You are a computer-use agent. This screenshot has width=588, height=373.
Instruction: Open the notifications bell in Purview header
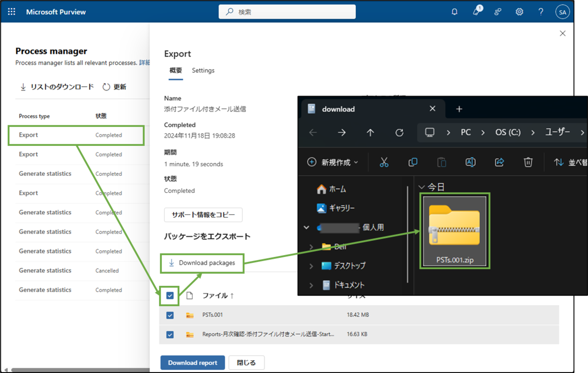[455, 12]
